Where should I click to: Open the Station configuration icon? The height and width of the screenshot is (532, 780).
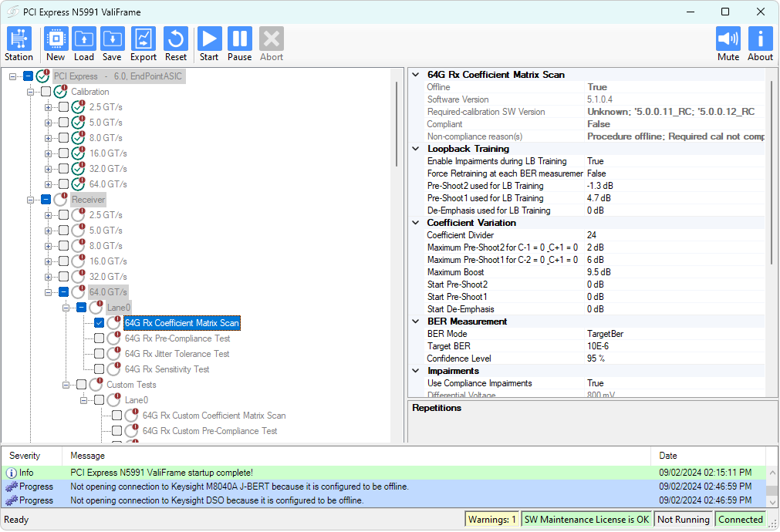tap(19, 39)
